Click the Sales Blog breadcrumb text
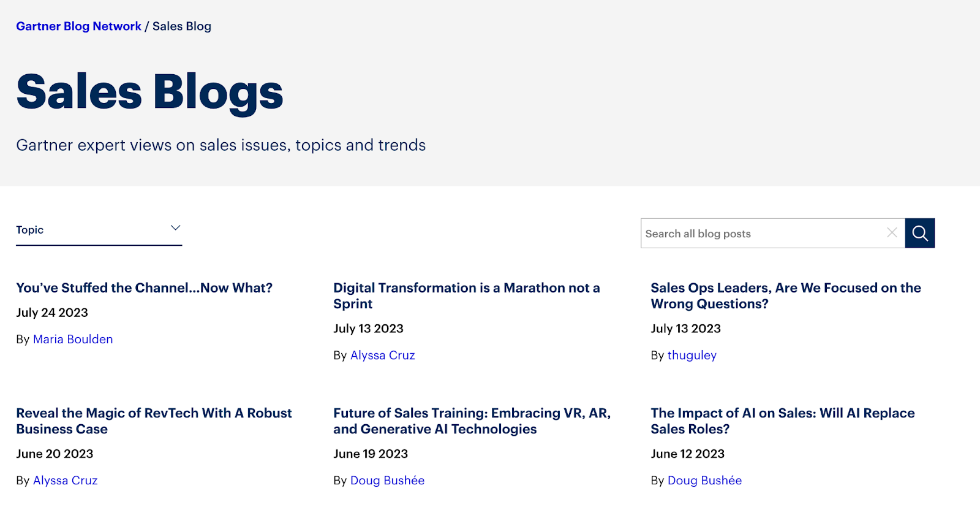Image resolution: width=980 pixels, height=518 pixels. (181, 26)
